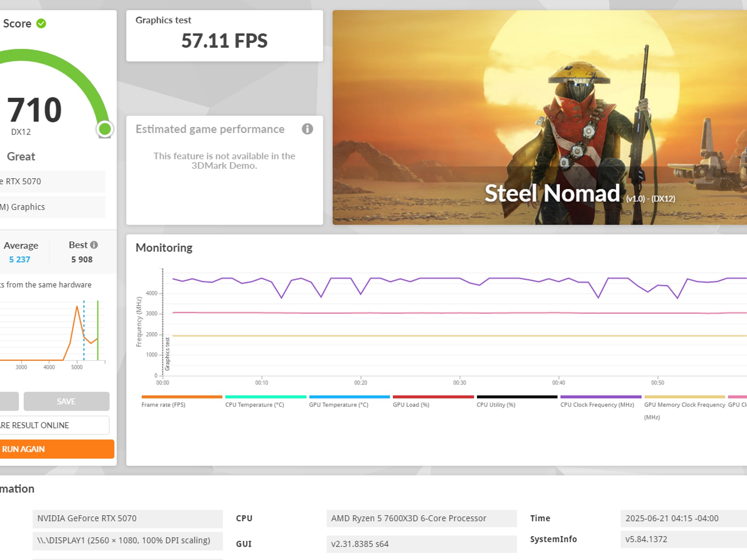Toggle CPU Temperature legend series
The height and width of the screenshot is (560, 747).
click(255, 404)
